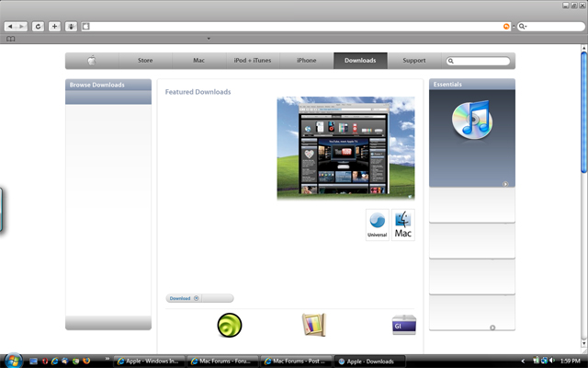The width and height of the screenshot is (588, 368).
Task: Open the book and palette app icon
Action: (x=314, y=325)
